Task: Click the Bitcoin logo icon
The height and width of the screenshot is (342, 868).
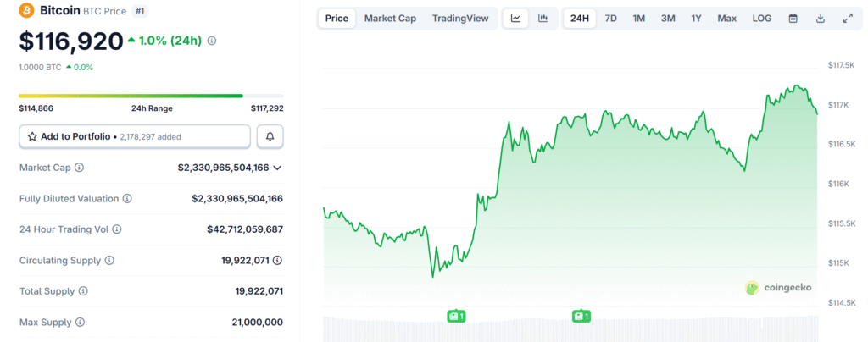Action: (x=25, y=12)
